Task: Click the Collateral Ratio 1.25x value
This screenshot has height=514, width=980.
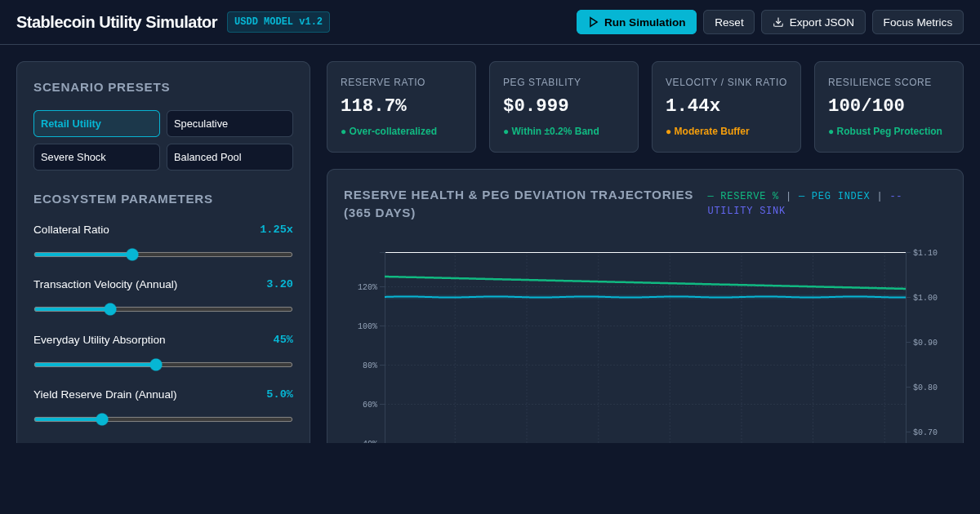Action: pyautogui.click(x=276, y=229)
